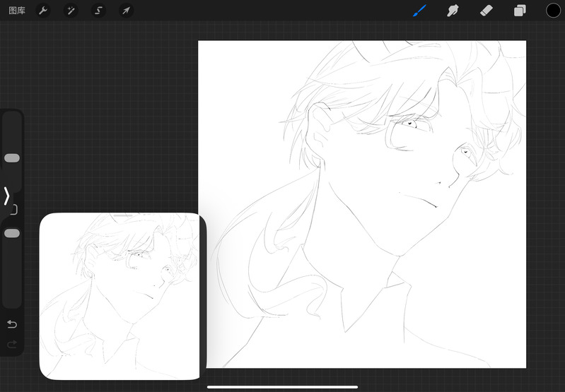Click the sidebar modify square button

14,210
